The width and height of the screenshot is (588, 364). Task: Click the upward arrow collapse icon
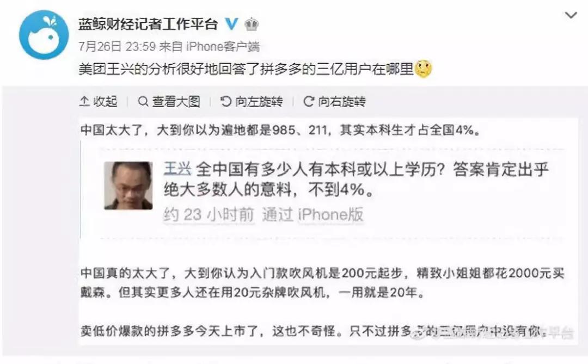(x=84, y=101)
